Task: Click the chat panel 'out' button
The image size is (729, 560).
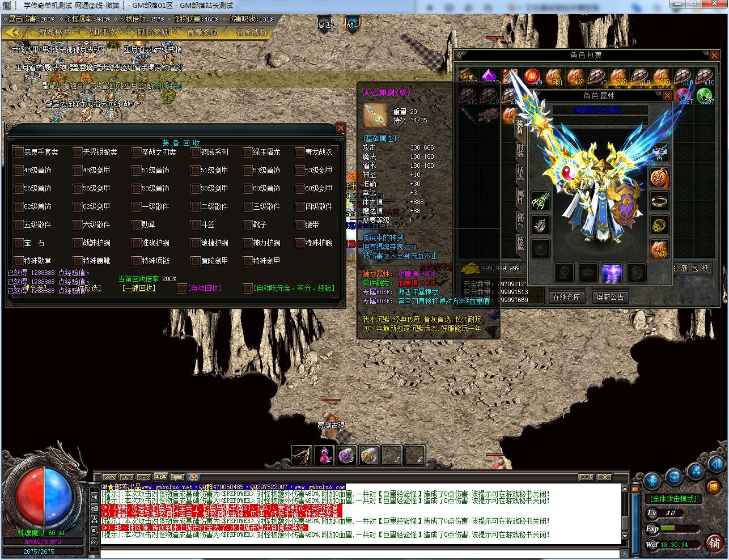Action: [586, 477]
